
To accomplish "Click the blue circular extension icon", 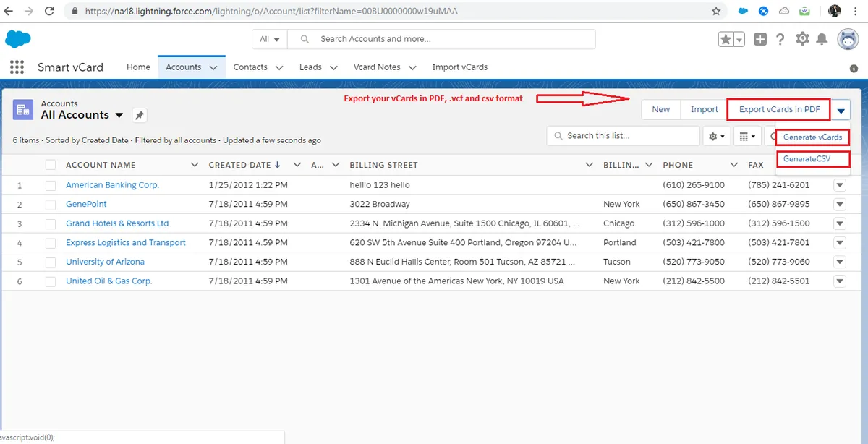I will click(763, 12).
